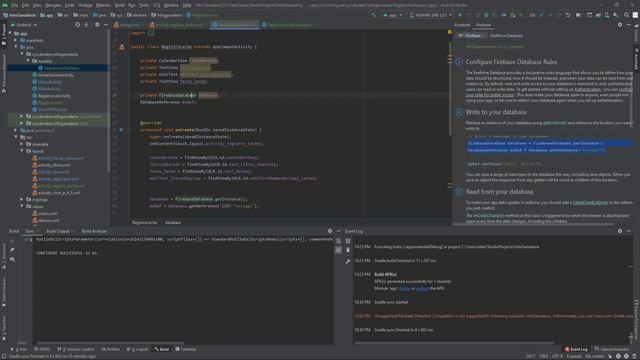This screenshot has height=360, width=640.
Task: Open the HUAWEI device selector dropdown
Action: coord(431,15)
